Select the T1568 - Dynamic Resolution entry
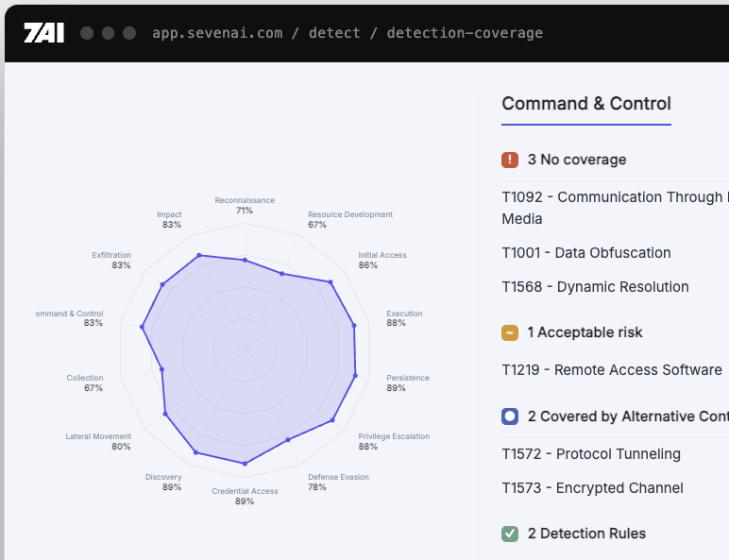 tap(615, 286)
